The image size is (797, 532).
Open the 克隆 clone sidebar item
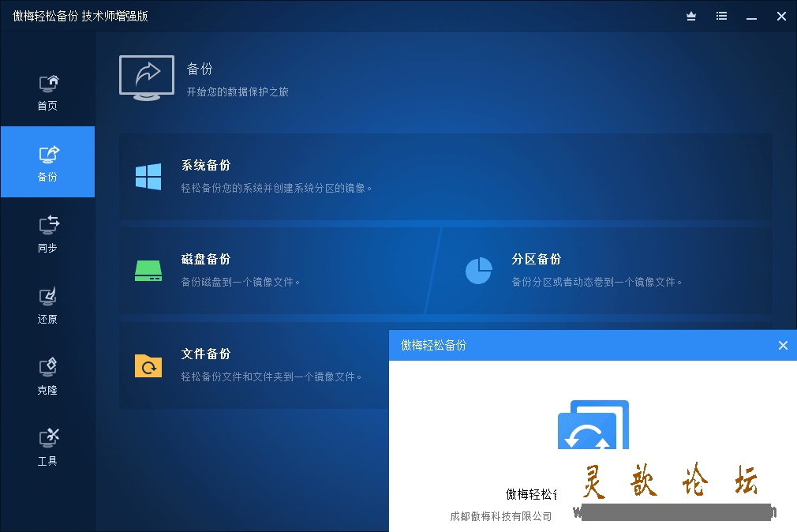(48, 376)
